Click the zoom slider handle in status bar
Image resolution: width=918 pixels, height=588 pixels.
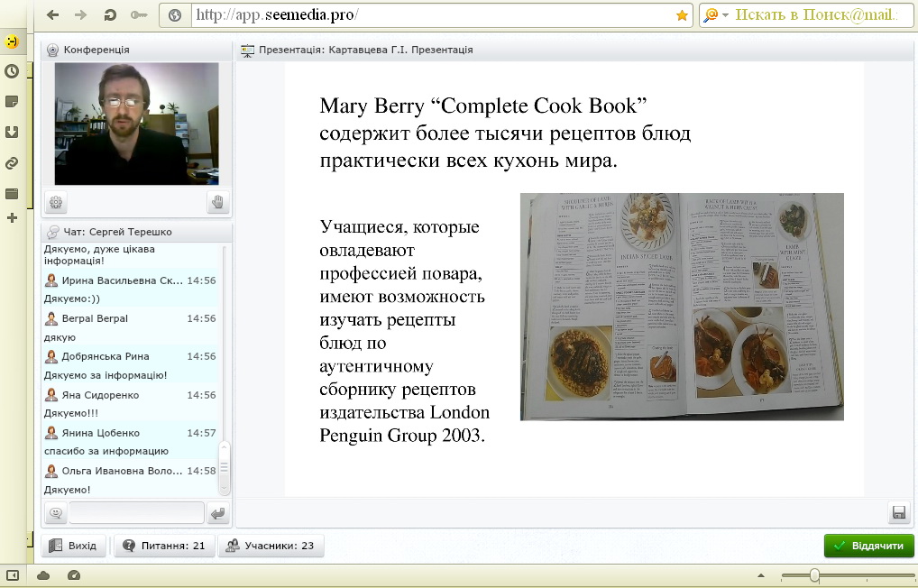[814, 575]
